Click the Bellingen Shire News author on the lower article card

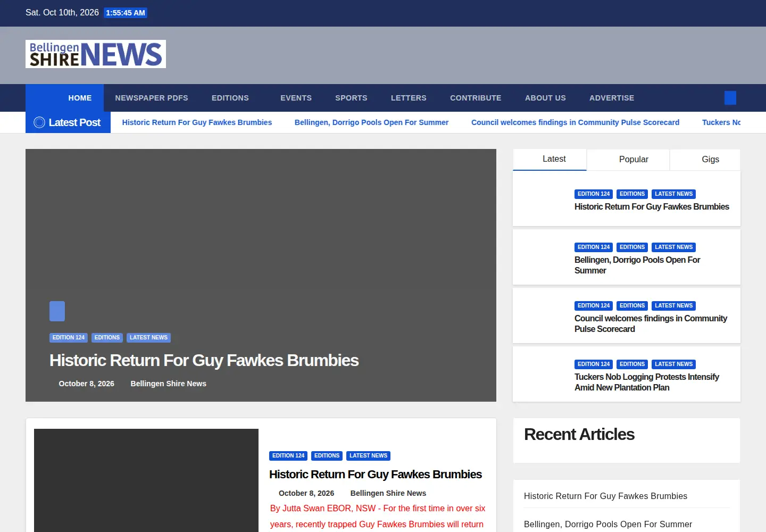tap(388, 493)
